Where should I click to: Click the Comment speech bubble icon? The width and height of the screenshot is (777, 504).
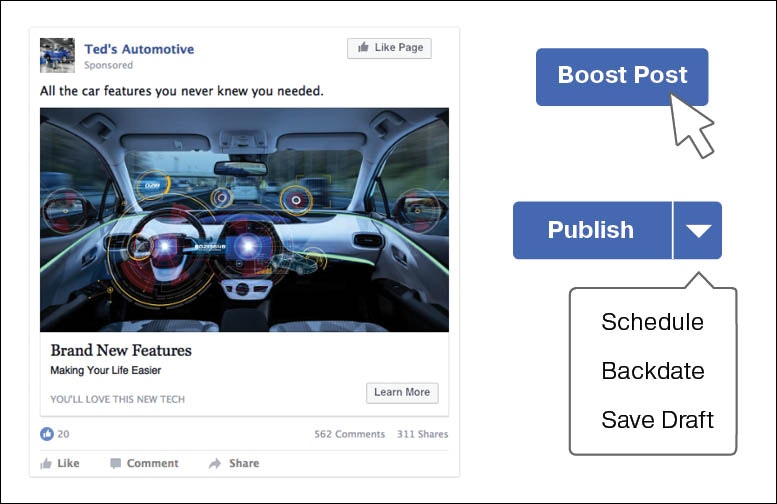[x=116, y=464]
